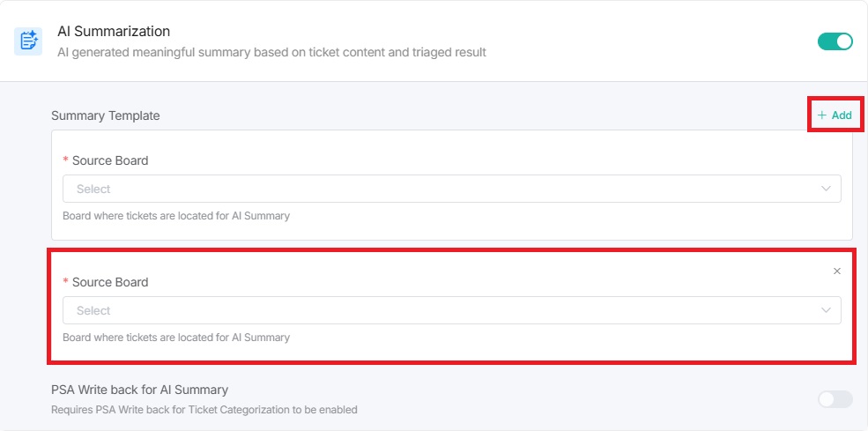Remove the second Source Board template
The width and height of the screenshot is (868, 431).
point(837,271)
